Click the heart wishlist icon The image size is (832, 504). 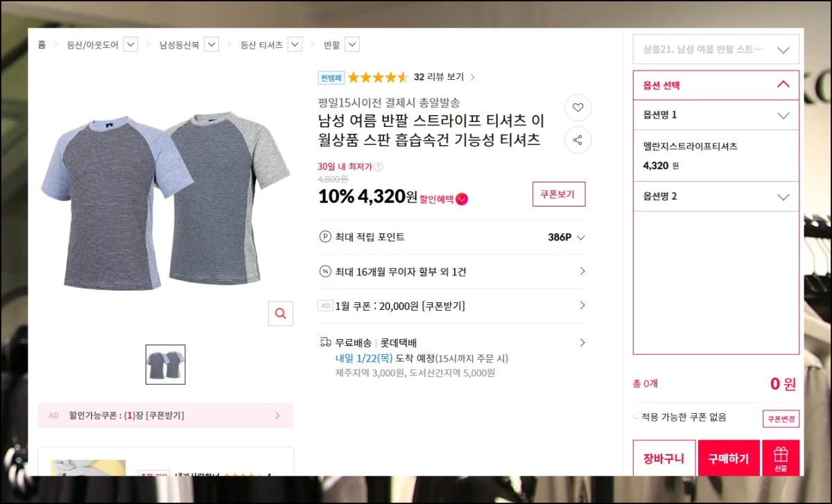pyautogui.click(x=578, y=108)
